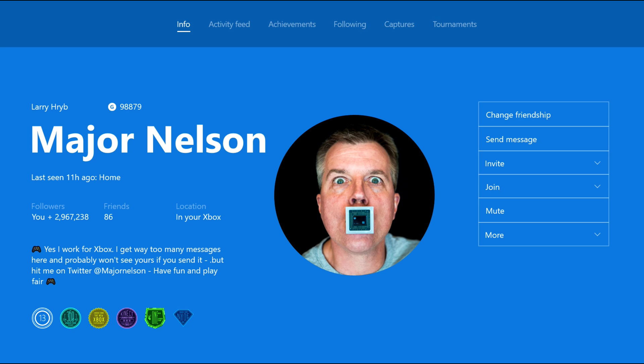
Task: Open the Following tab
Action: [350, 24]
